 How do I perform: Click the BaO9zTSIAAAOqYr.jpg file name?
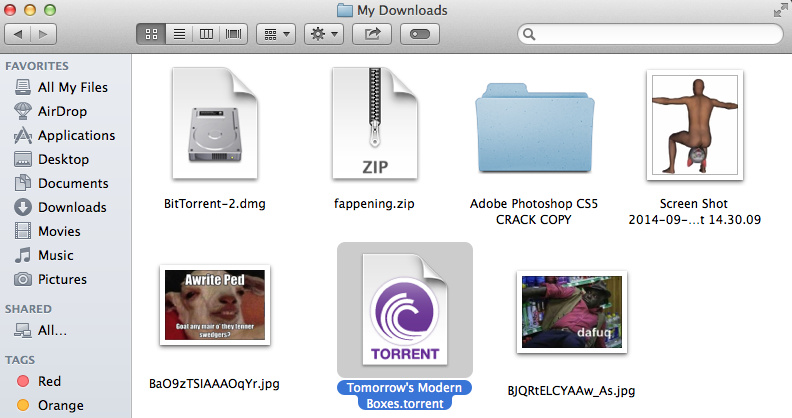pos(214,384)
